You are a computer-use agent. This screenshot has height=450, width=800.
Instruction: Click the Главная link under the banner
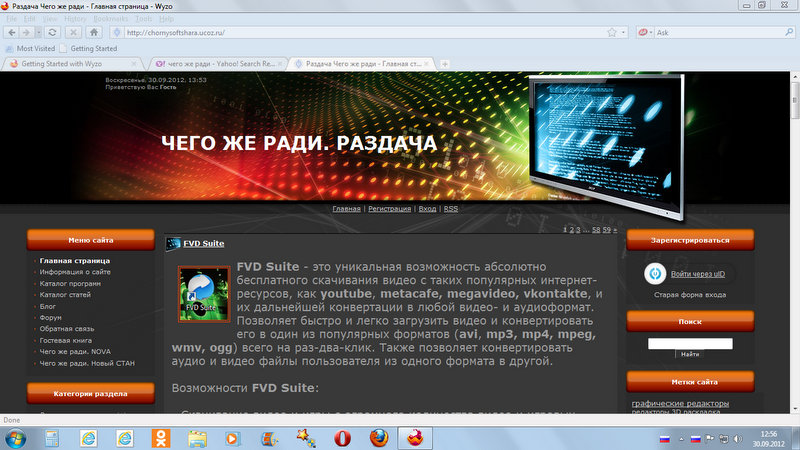click(x=346, y=209)
